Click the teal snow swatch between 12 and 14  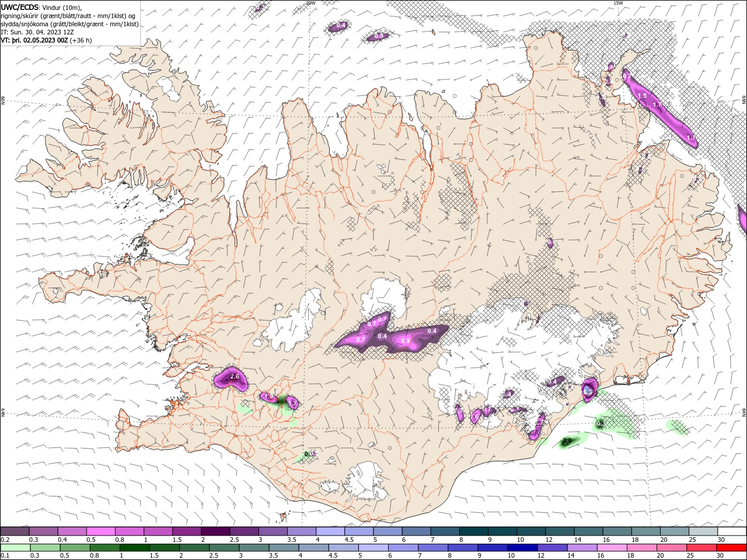click(x=559, y=531)
